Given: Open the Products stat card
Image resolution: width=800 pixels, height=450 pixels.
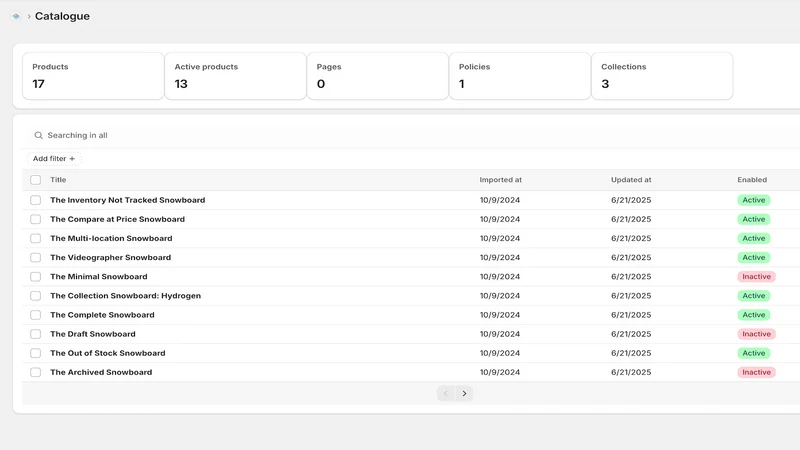Looking at the screenshot, I should coord(93,76).
